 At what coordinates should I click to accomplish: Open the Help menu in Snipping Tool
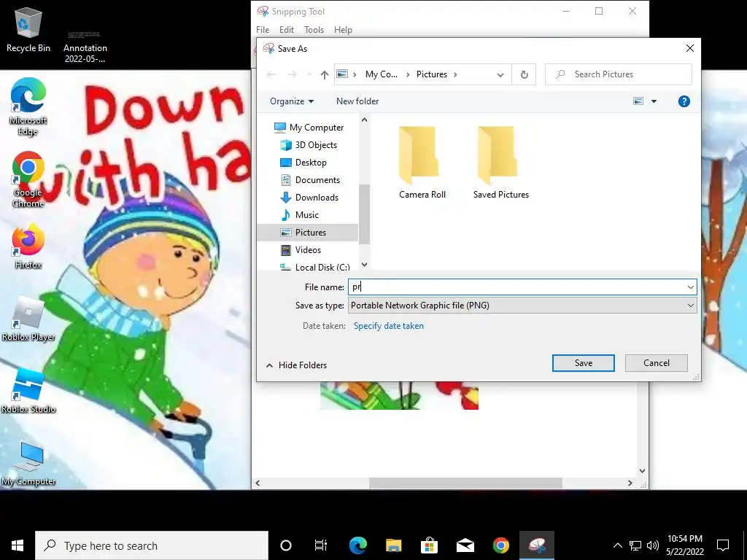(x=343, y=29)
